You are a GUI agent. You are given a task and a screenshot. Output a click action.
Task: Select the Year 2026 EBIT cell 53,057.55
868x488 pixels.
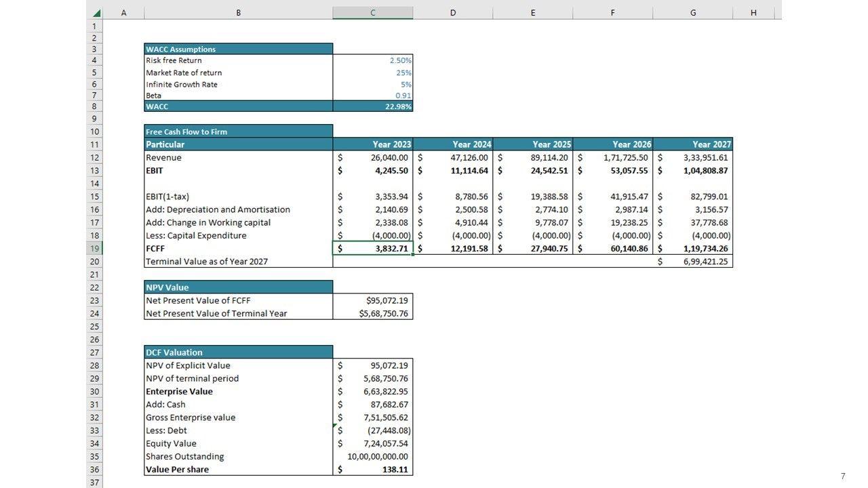pyautogui.click(x=612, y=171)
